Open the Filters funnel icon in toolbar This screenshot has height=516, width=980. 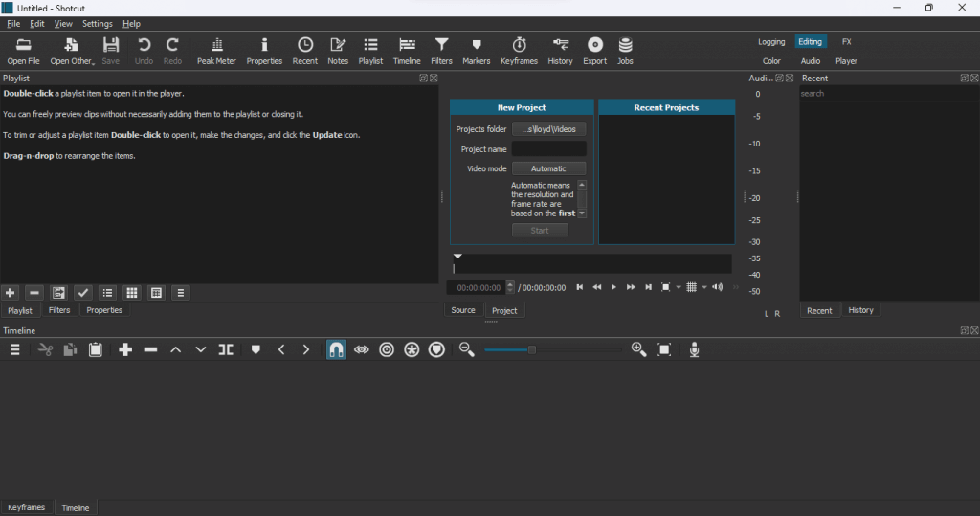point(441,50)
